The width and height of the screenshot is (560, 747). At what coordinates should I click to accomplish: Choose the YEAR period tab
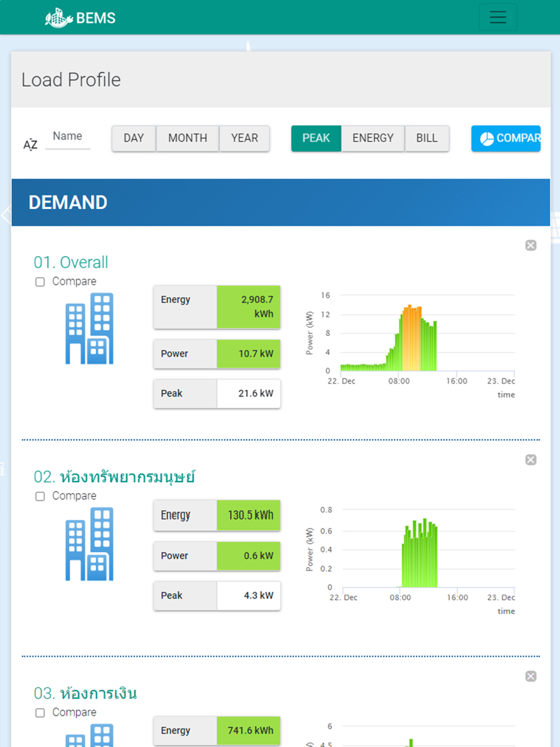[x=245, y=138]
